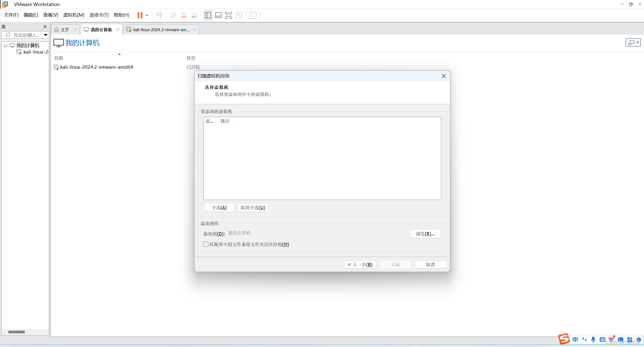Close the 主页 tab
This screenshot has width=644, height=347.
point(75,30)
